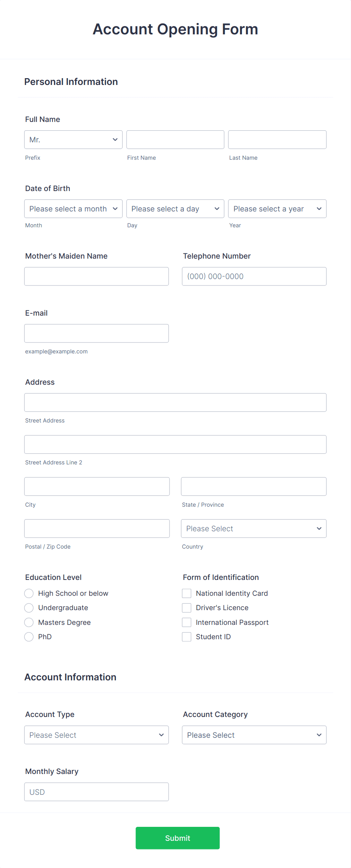Open the birth Year dropdown

[277, 208]
